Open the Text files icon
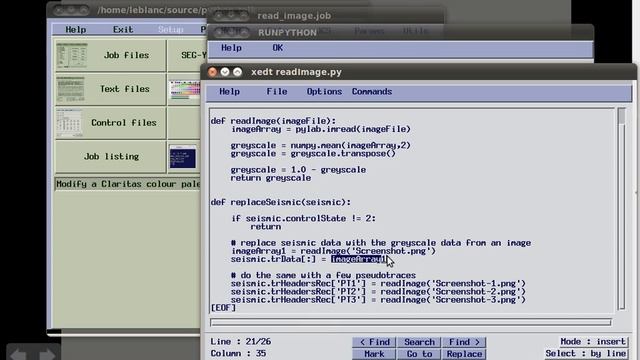Viewport: 640px width, 360px height. (x=70, y=89)
